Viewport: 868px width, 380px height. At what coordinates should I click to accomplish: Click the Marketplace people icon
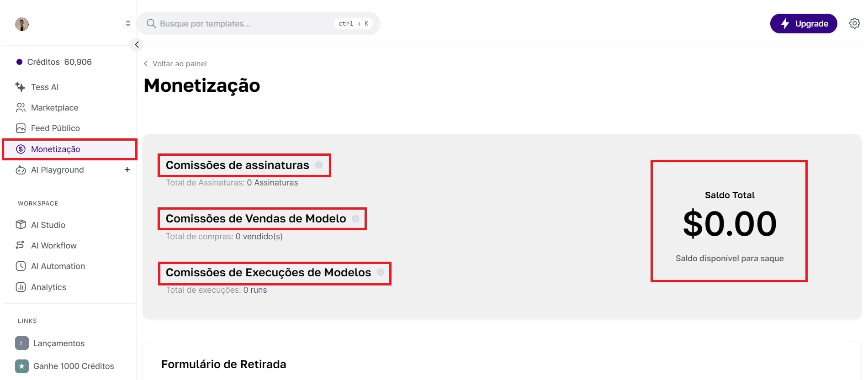[x=21, y=108]
